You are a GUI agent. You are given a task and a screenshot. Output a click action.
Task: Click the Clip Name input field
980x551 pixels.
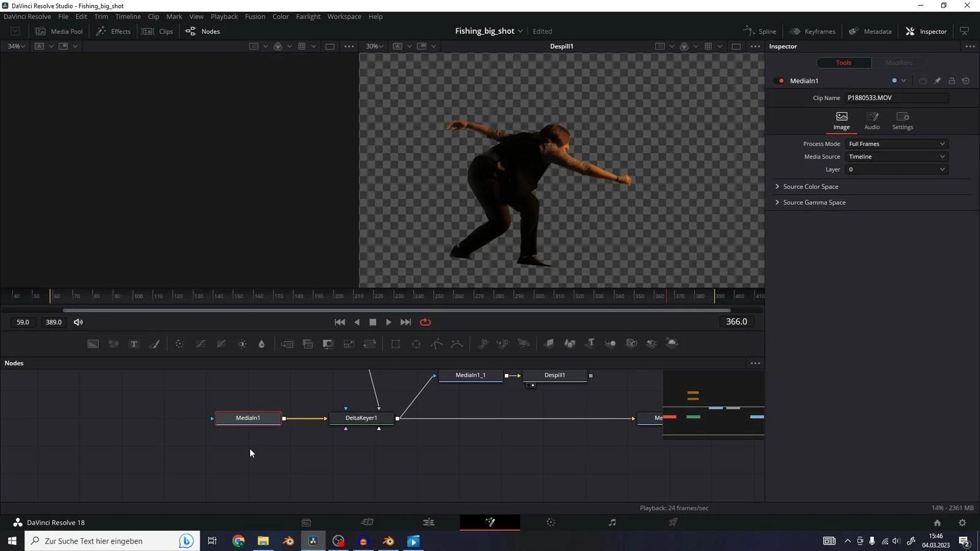tap(895, 97)
